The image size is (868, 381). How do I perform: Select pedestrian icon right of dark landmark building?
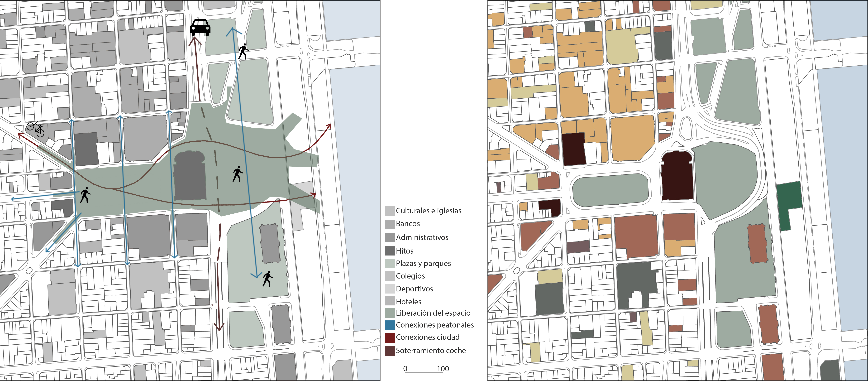[x=238, y=174]
